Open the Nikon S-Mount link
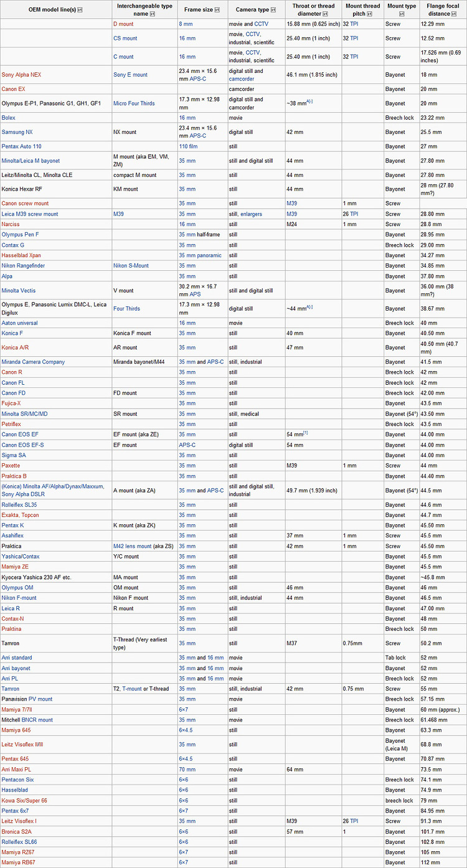The height and width of the screenshot is (868, 467). [x=131, y=265]
